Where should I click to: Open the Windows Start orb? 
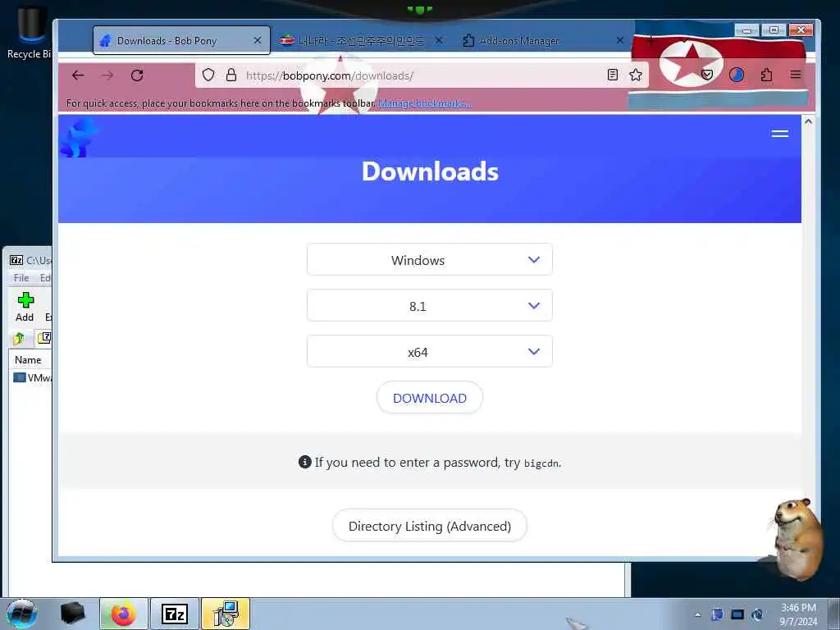(x=22, y=614)
